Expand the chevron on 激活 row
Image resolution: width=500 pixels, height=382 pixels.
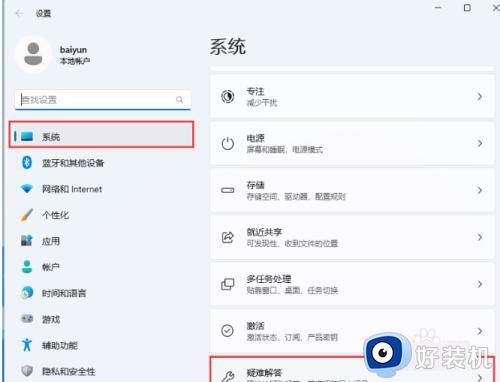point(480,331)
